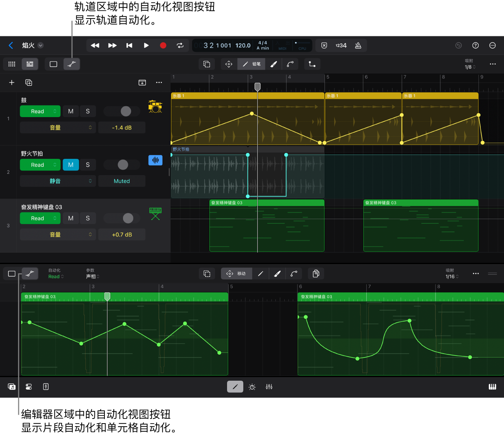Unmute the 野火节拍 track
The height and width of the screenshot is (434, 504).
tap(71, 165)
